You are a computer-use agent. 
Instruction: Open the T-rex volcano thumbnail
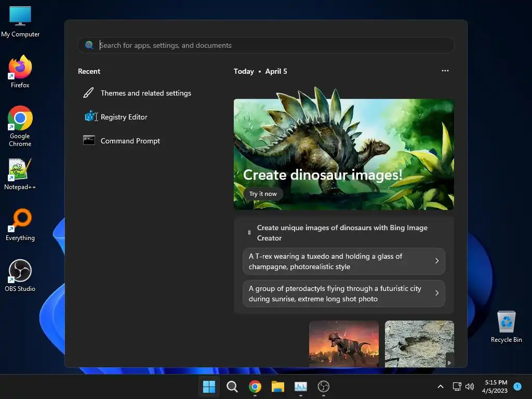(x=344, y=344)
